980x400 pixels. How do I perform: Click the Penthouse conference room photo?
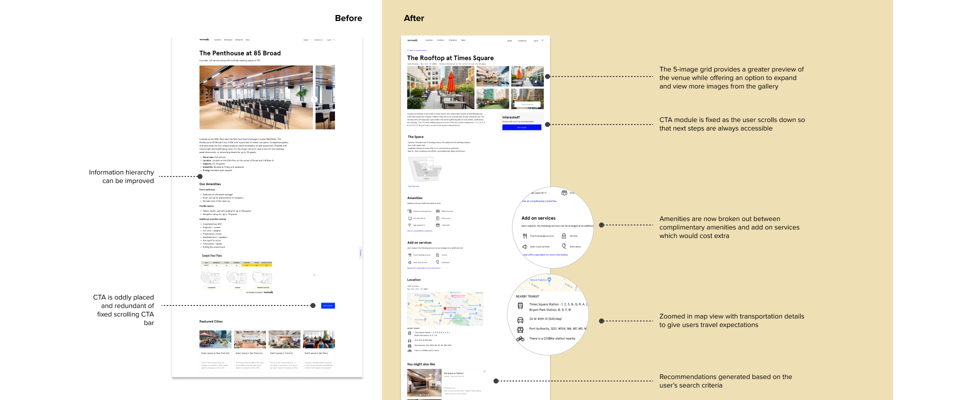[256, 97]
